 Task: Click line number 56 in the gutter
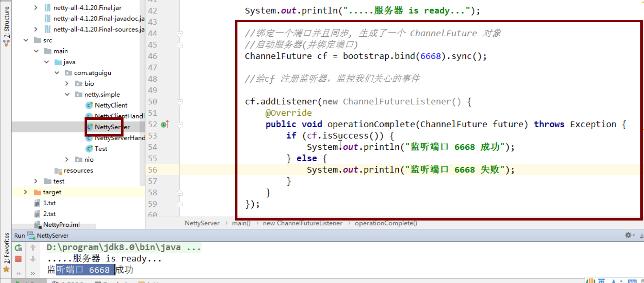[x=152, y=170]
